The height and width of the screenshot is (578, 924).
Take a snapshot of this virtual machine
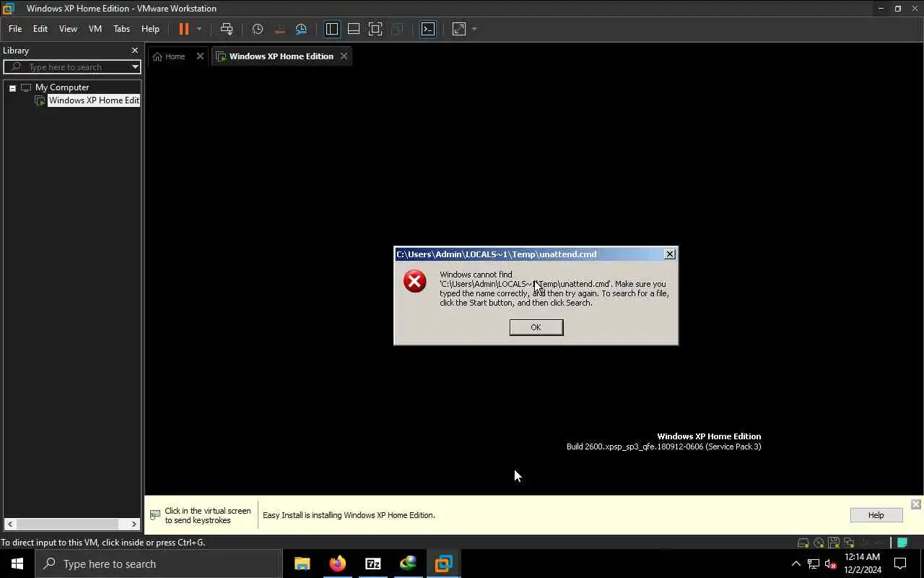click(257, 29)
